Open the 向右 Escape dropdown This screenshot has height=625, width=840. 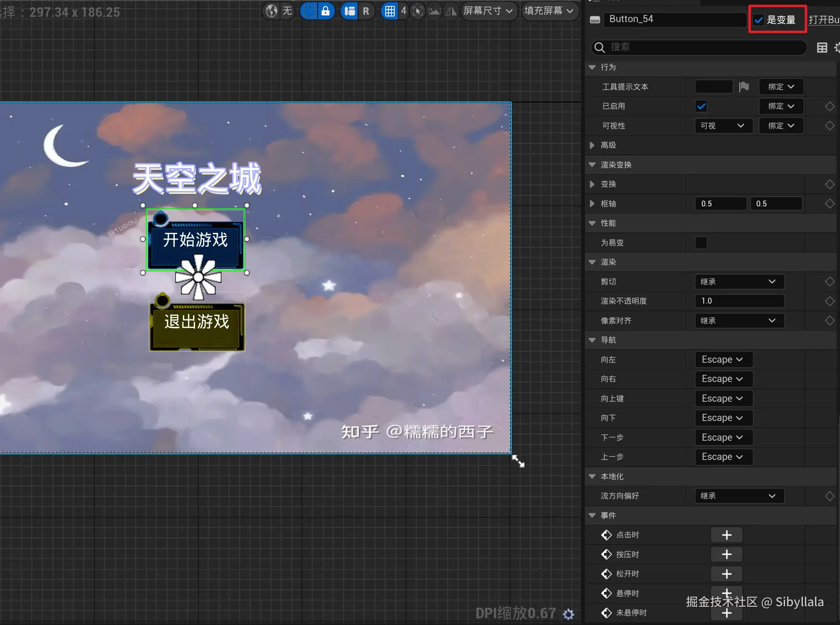click(724, 379)
